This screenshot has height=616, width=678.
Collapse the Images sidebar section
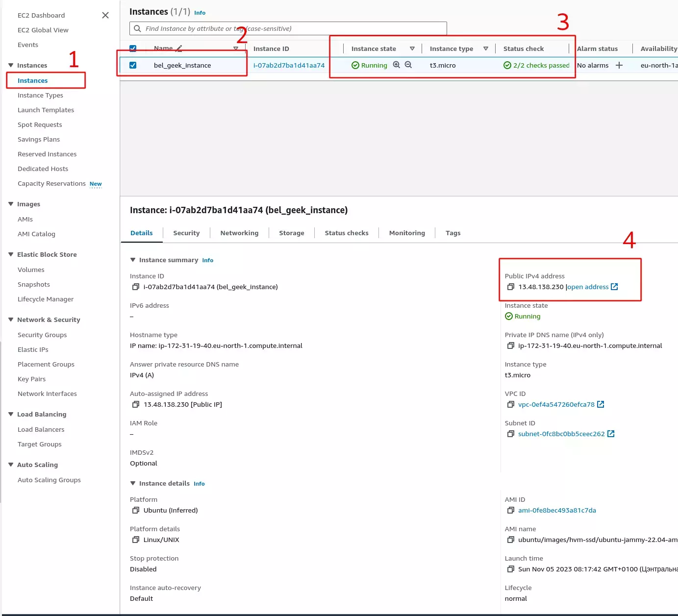pyautogui.click(x=11, y=204)
